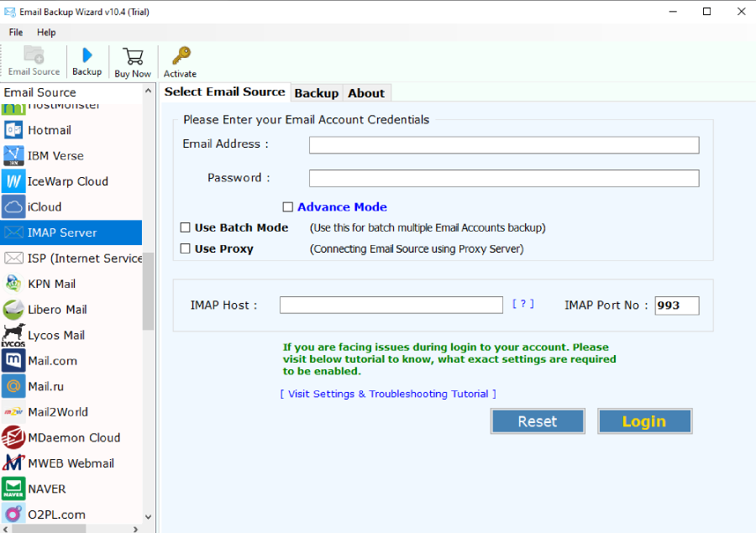Screen dimensions: 756x533
Task: Choose the iCloud source icon
Action: (13, 206)
